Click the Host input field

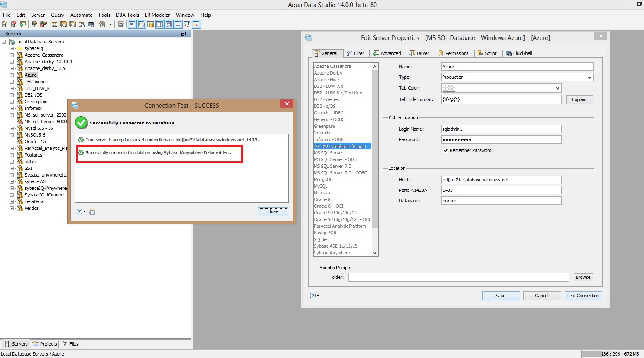click(501, 180)
